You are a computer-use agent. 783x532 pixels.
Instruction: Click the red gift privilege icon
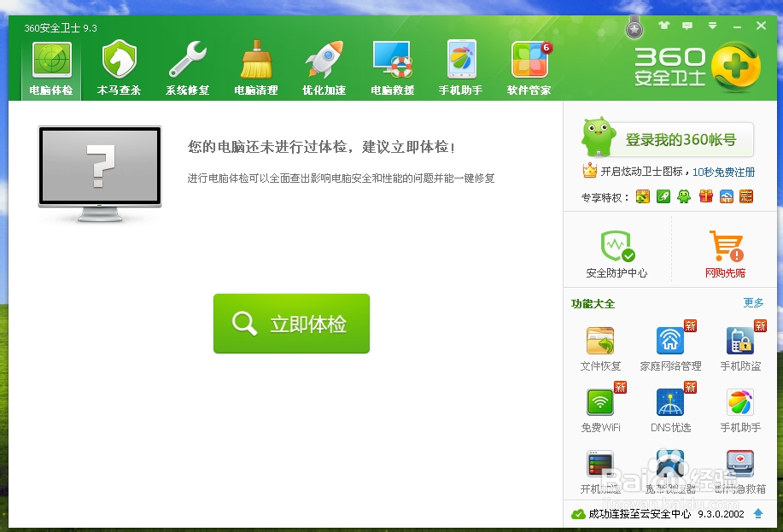[x=705, y=196]
